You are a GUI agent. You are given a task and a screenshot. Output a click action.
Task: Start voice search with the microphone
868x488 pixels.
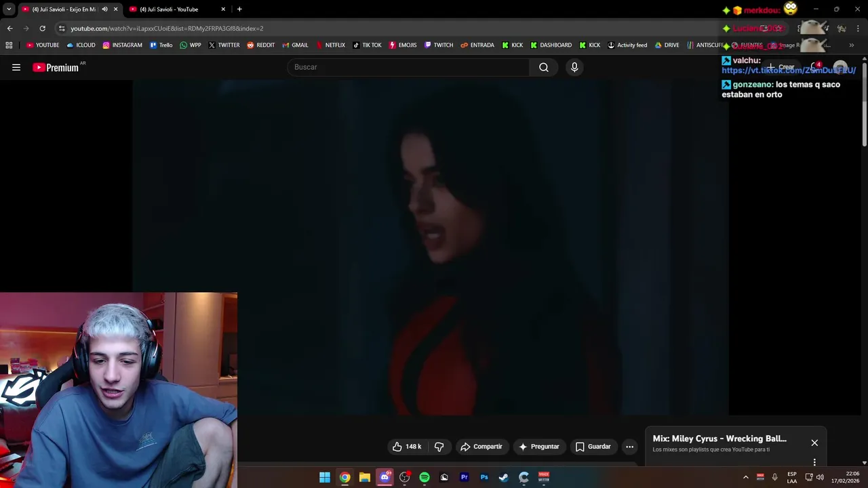(x=574, y=67)
